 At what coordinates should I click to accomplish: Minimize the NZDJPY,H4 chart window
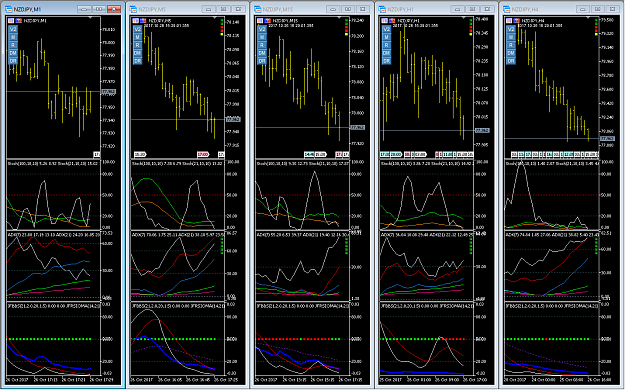[x=582, y=9]
